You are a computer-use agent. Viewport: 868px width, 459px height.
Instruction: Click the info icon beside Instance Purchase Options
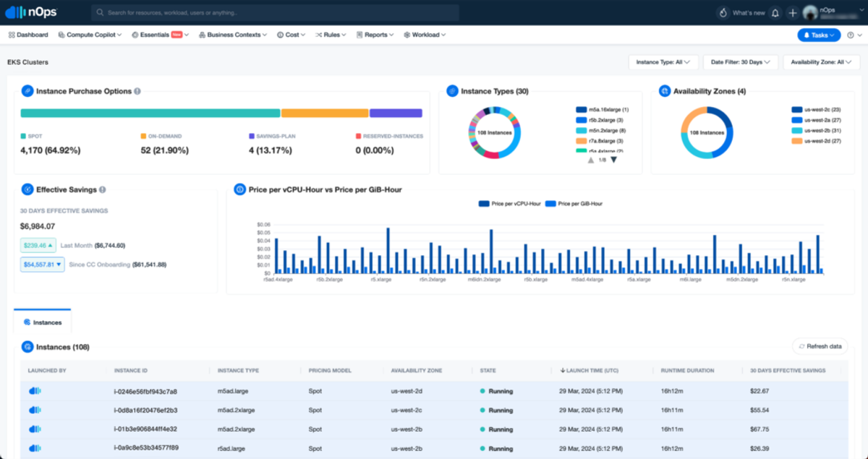click(x=137, y=92)
